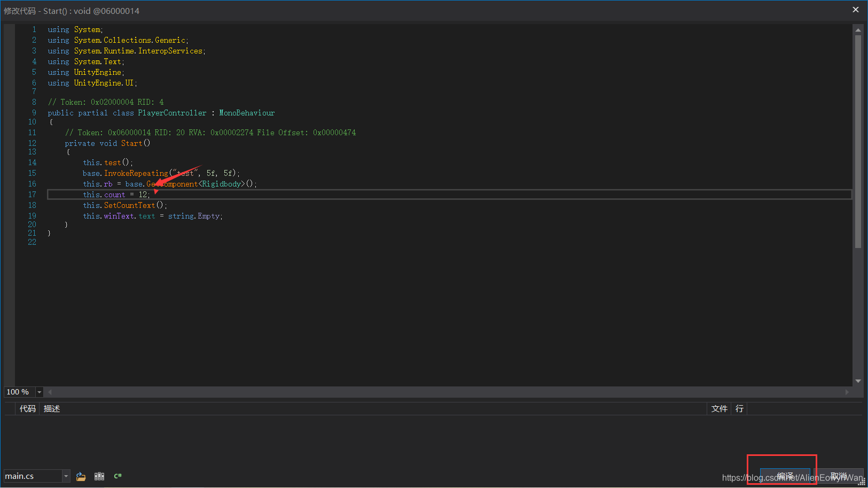Open the 100 % zoom level dropdown
This screenshot has width=868, height=488.
(39, 392)
